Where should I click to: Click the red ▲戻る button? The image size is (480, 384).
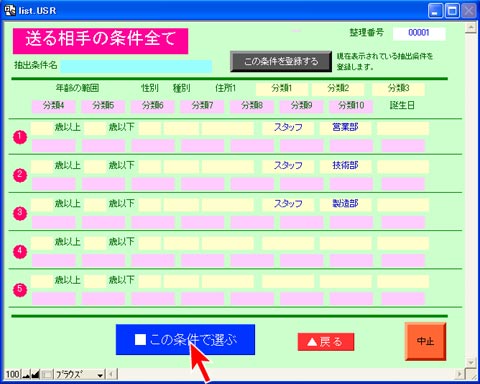click(x=326, y=342)
